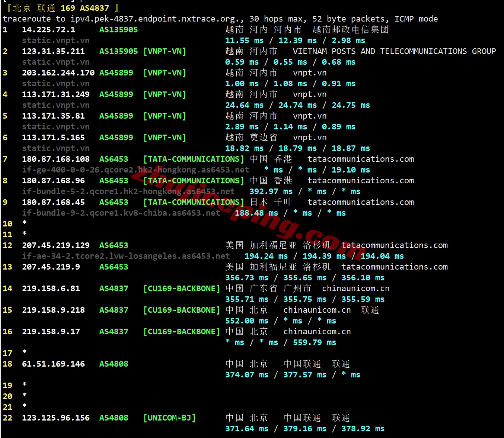This screenshot has height=438, width=504.
Task: Click latency 18.82 ms on hop 6
Action: coord(244,148)
